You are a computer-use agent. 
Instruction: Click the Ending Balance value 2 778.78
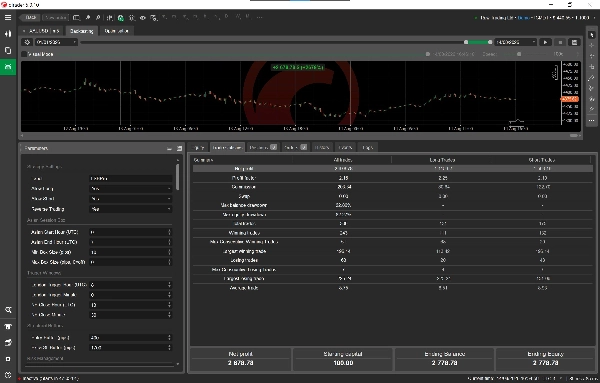(x=444, y=363)
